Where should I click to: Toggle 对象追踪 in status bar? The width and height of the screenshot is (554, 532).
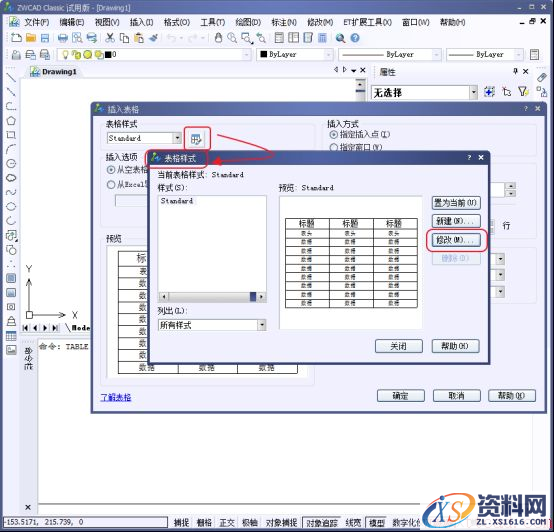tap(322, 522)
